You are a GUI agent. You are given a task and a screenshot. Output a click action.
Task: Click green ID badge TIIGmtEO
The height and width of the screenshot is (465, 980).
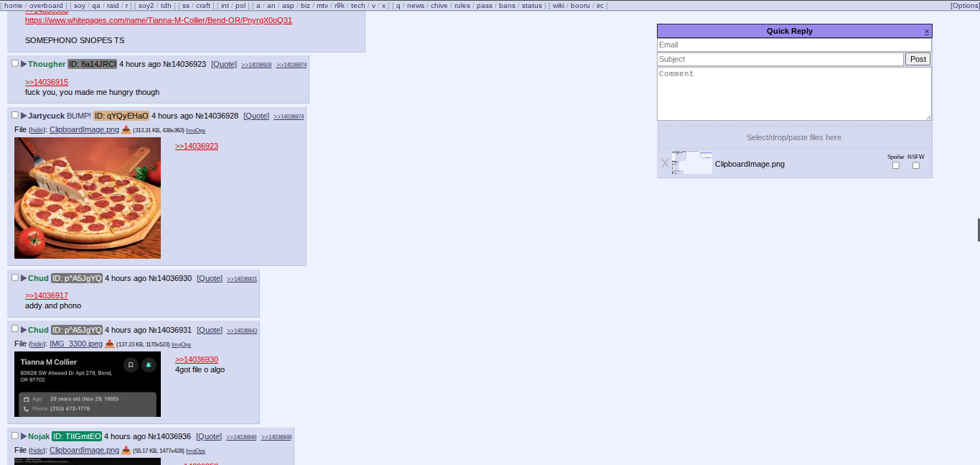coord(77,436)
